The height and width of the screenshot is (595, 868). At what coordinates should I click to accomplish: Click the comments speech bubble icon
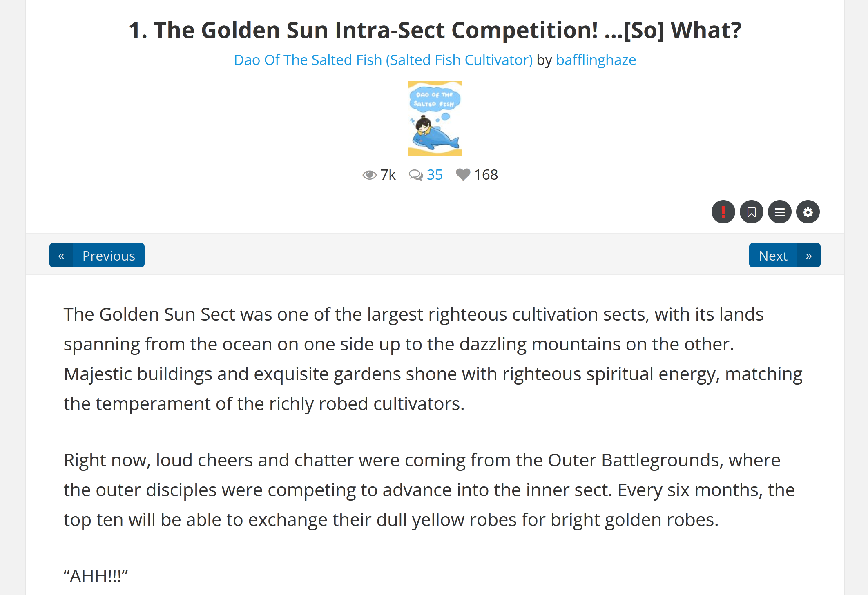pyautogui.click(x=416, y=175)
